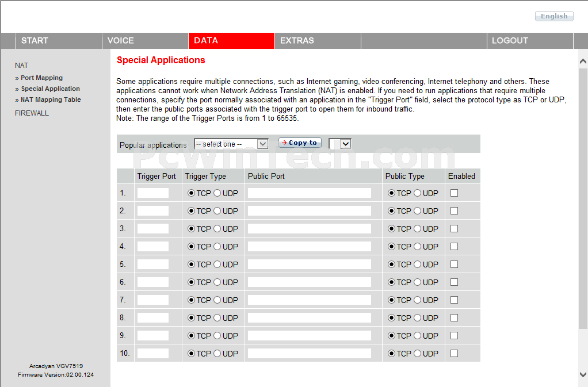This screenshot has height=387, width=588.
Task: Click the Public Type column header
Action: 405,176
